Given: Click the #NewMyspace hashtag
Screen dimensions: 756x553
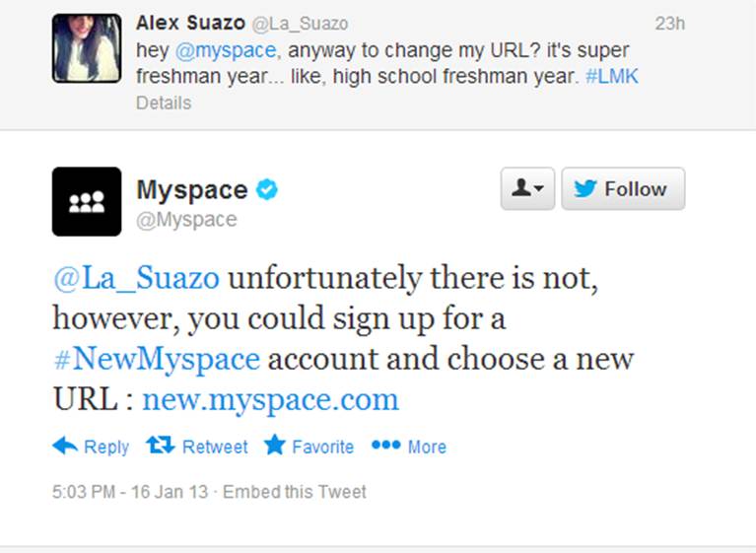Looking at the screenshot, I should click(157, 359).
